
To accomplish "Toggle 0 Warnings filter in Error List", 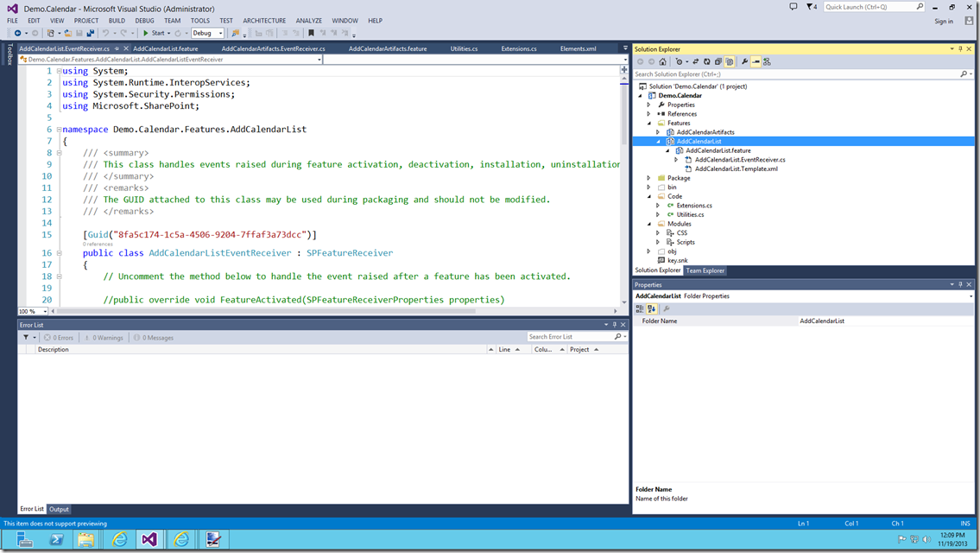I will (104, 337).
